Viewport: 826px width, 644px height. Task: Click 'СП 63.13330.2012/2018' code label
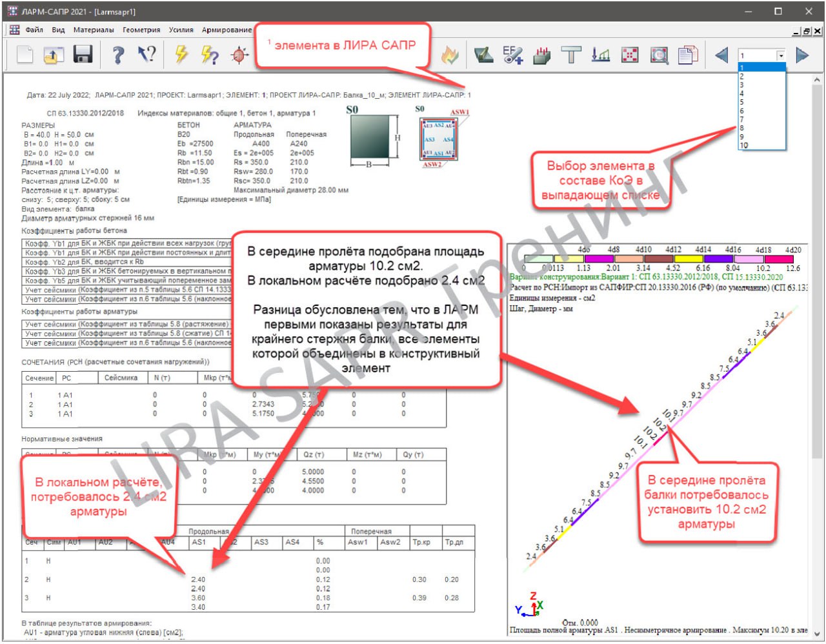(85, 113)
